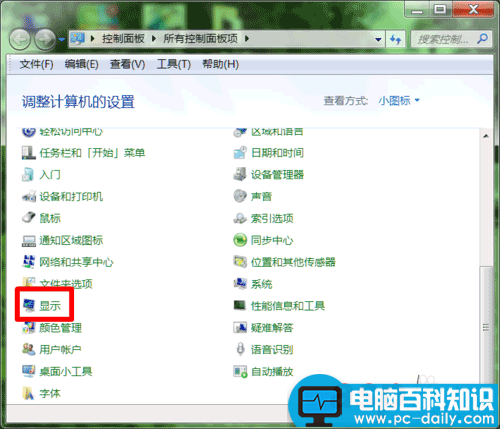Screen dimensions: 500x429
Task: Click the 网络和共享中心 link text
Action: tap(76, 262)
